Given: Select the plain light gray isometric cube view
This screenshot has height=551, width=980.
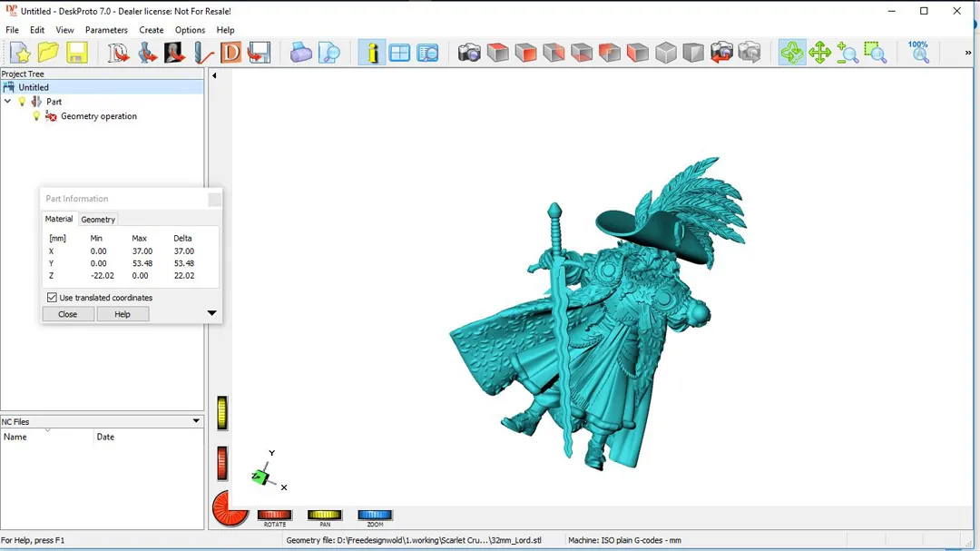Looking at the screenshot, I should (666, 53).
